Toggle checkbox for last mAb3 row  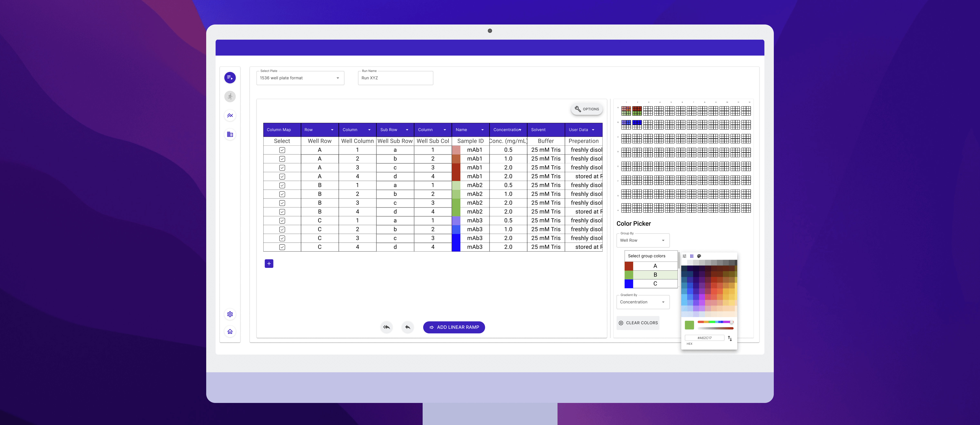(x=282, y=247)
